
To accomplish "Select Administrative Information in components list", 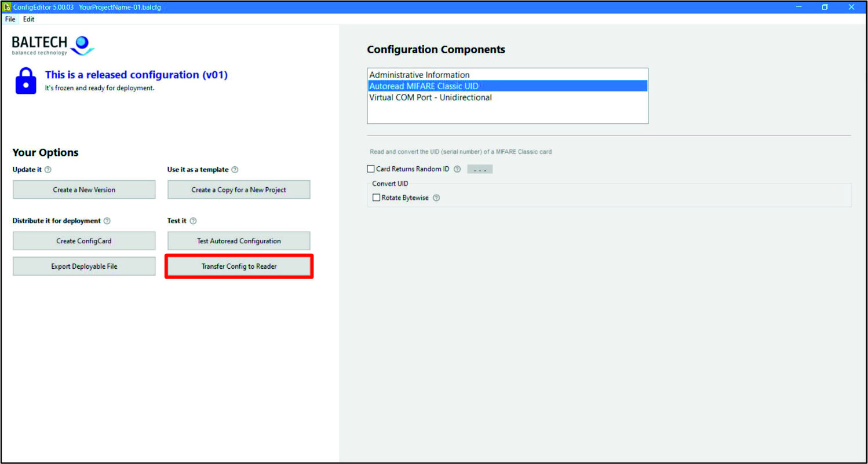I will click(x=508, y=75).
